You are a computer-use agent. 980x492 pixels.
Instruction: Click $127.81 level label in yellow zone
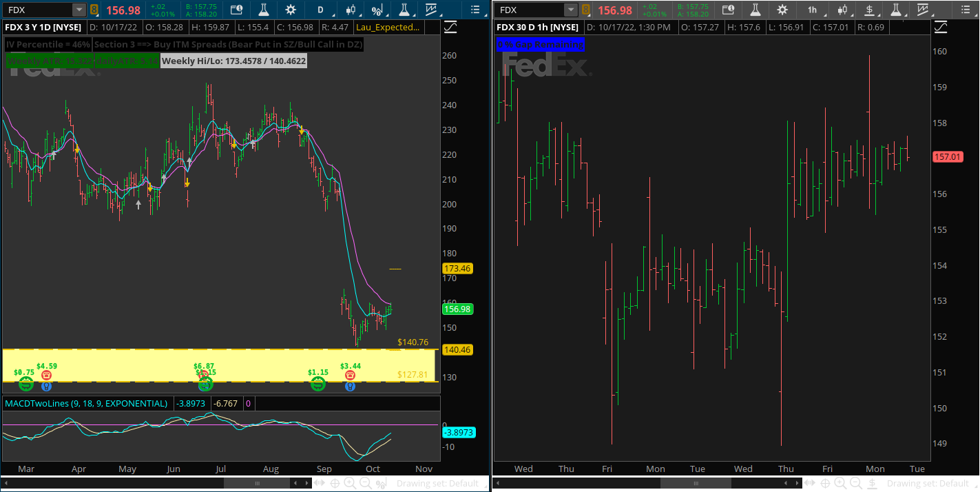pyautogui.click(x=413, y=375)
